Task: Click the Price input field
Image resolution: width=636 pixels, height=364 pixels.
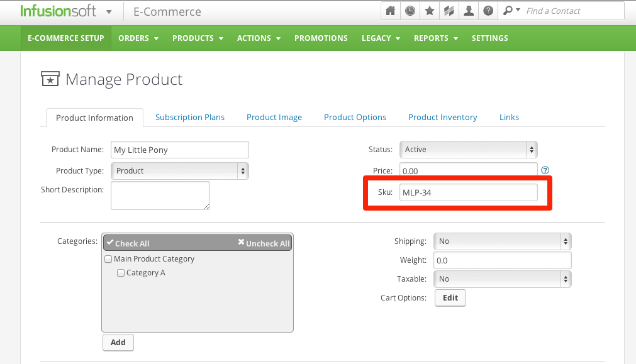Action: [x=469, y=170]
